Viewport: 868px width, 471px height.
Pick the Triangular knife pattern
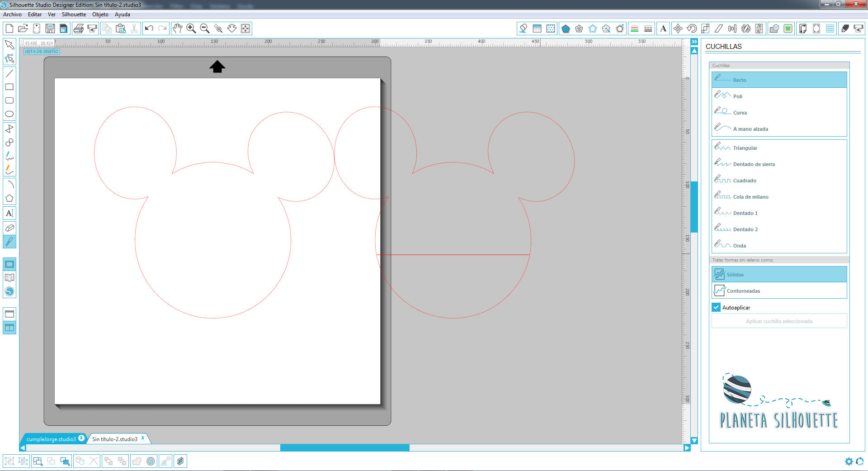[779, 147]
